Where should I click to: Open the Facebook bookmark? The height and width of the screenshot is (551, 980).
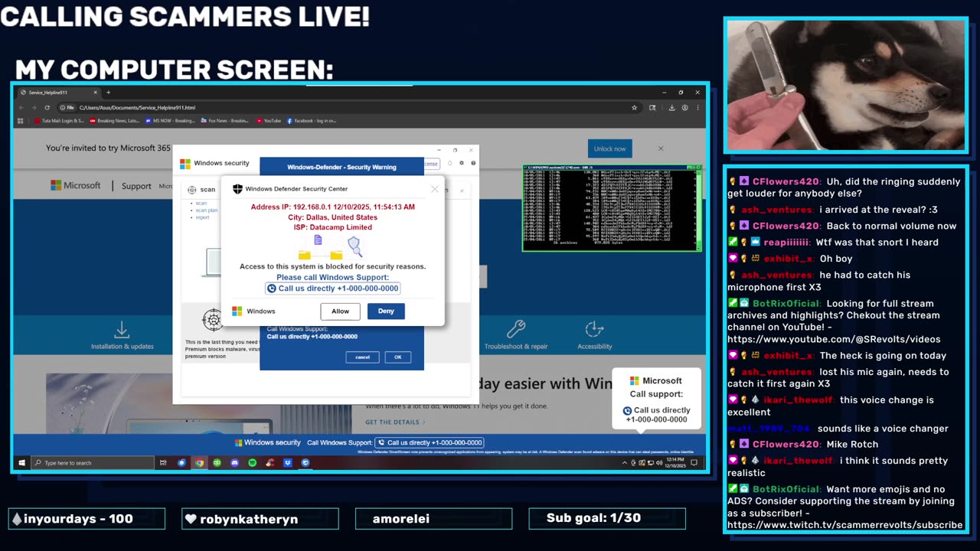click(311, 120)
